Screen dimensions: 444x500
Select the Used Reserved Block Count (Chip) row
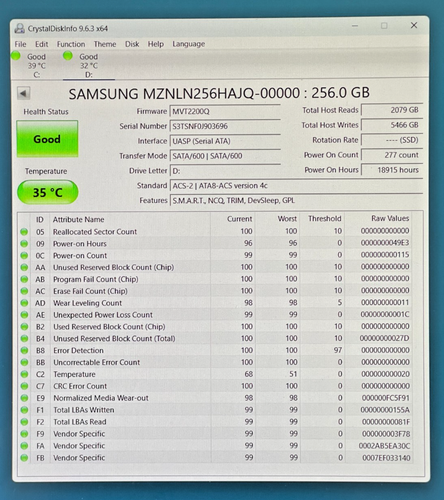[216, 327]
